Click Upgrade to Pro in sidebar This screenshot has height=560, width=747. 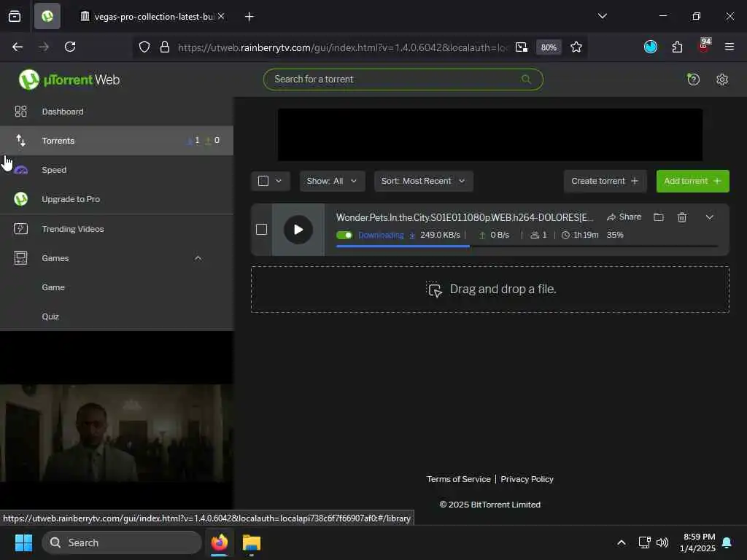[117, 199]
